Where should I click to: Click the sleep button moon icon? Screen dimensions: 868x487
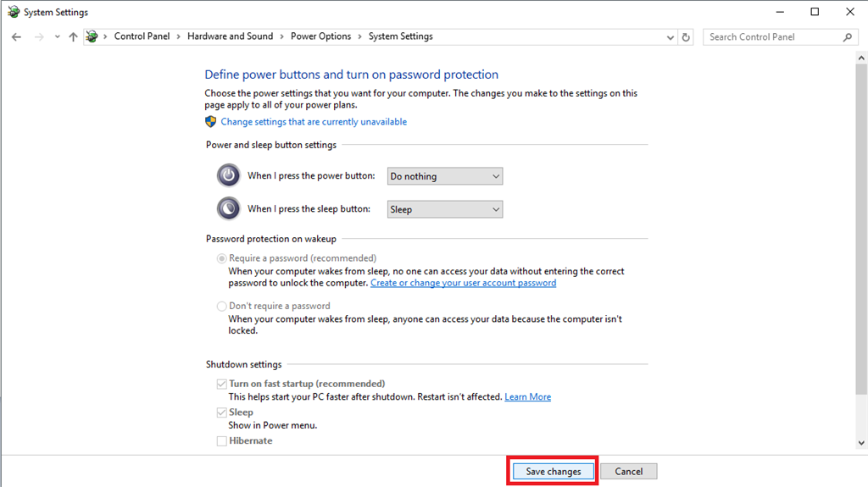[x=228, y=208]
